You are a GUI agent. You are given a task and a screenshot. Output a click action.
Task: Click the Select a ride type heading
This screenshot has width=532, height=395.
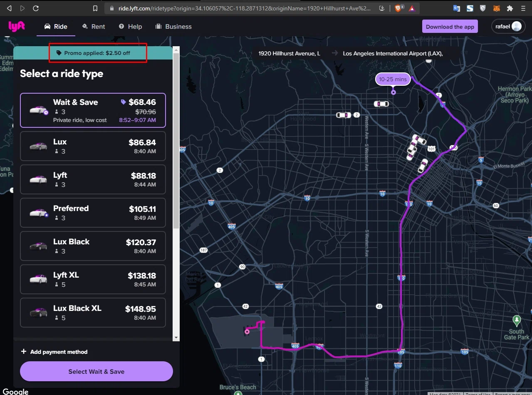(x=62, y=74)
